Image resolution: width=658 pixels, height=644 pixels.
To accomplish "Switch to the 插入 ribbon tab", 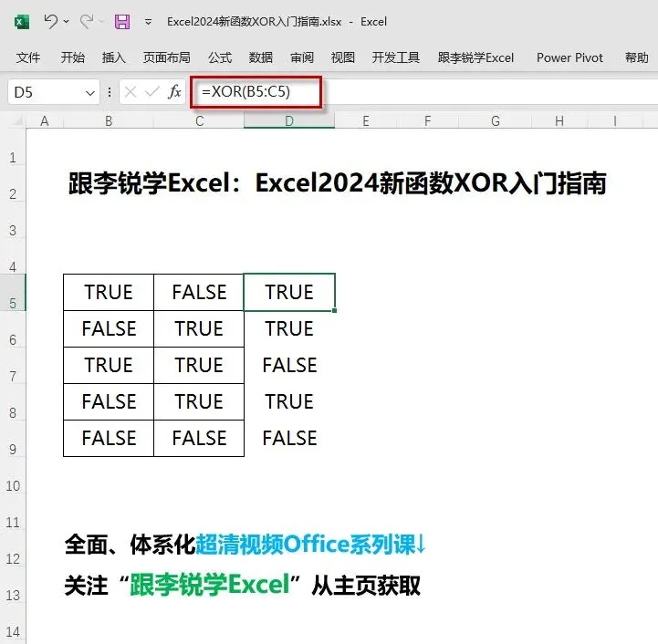I will 114,57.
